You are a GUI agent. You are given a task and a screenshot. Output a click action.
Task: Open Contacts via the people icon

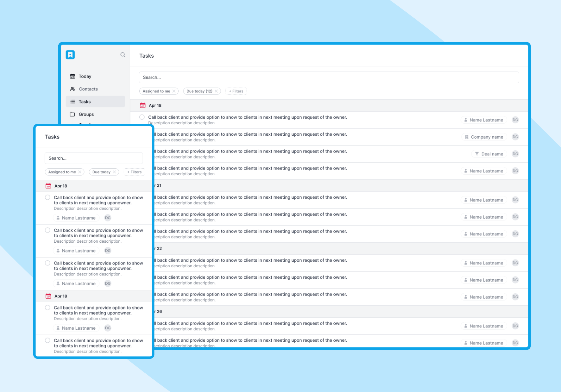pyautogui.click(x=72, y=89)
